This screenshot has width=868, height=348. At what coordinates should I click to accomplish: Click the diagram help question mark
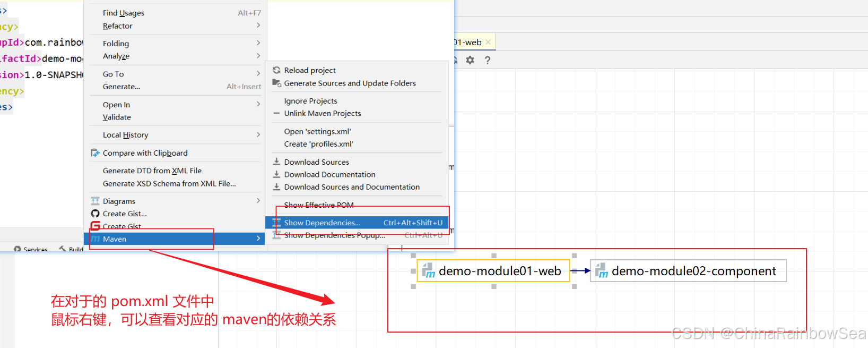tap(488, 60)
